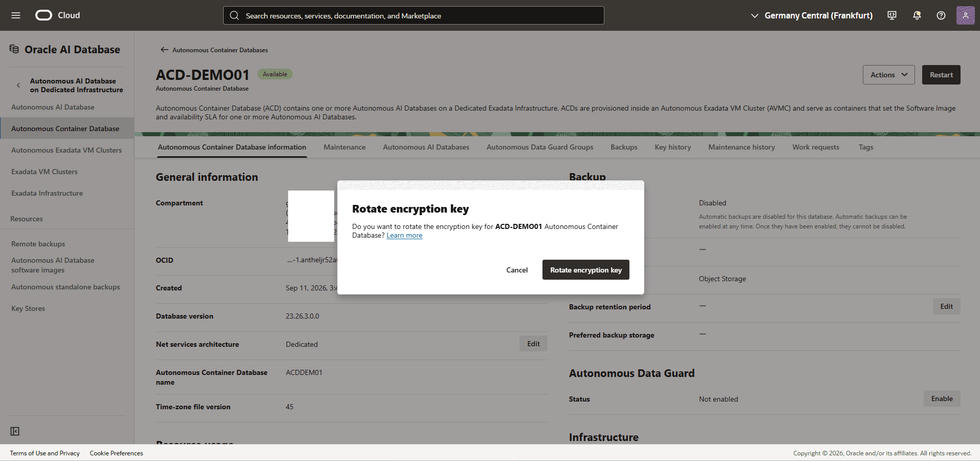Enable Autonomous Data Guard

pos(942,399)
